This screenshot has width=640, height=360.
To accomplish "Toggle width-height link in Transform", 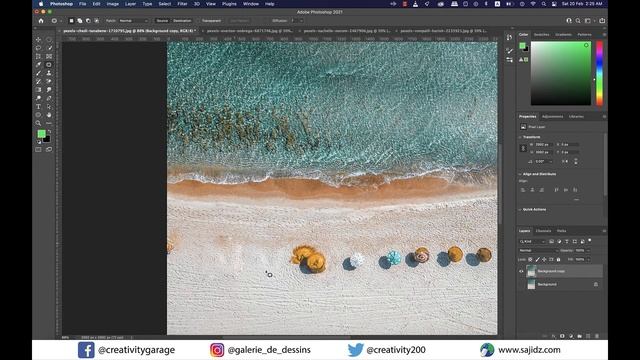I will tap(523, 148).
